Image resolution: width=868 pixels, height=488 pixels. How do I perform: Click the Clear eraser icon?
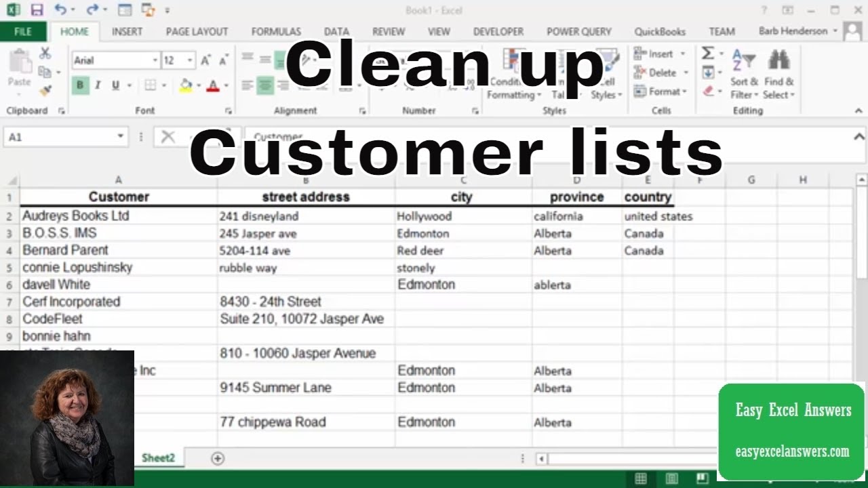(x=707, y=90)
